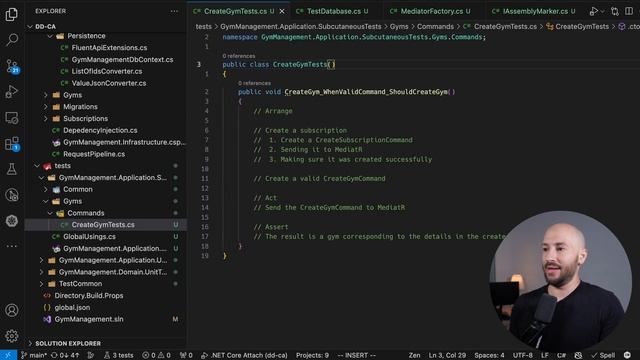Open the Manage gear icon
Viewport: 640px width, 360px height.
11,336
